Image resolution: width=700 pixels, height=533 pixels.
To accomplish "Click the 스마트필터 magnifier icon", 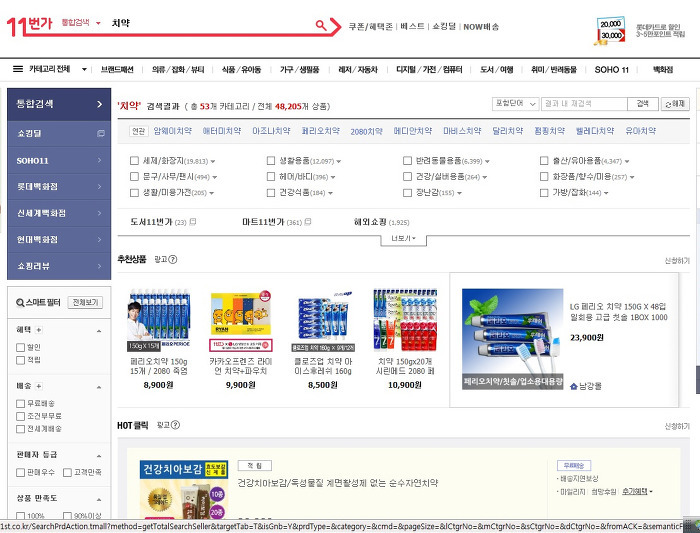I will pyautogui.click(x=20, y=303).
